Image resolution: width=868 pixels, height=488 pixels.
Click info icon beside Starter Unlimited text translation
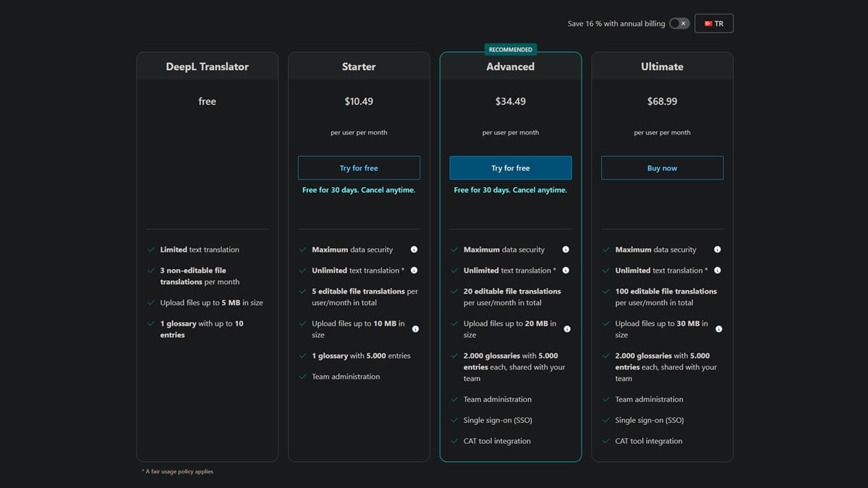(414, 270)
